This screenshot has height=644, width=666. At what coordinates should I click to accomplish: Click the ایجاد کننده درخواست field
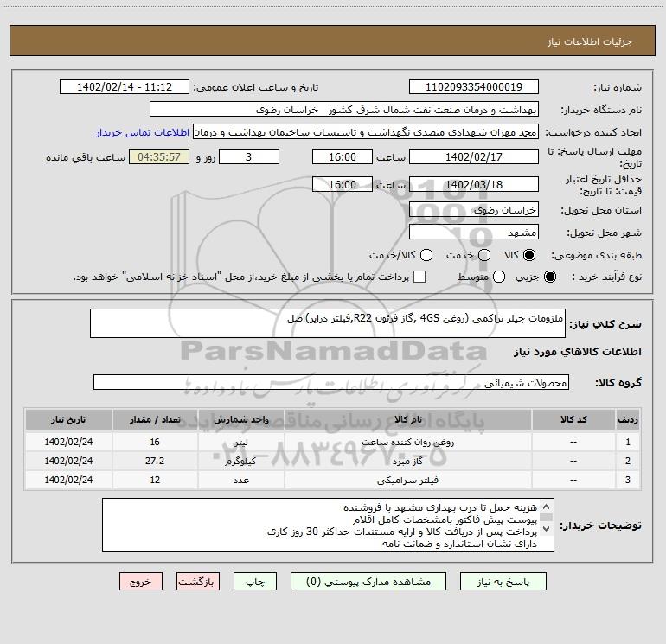[x=366, y=132]
